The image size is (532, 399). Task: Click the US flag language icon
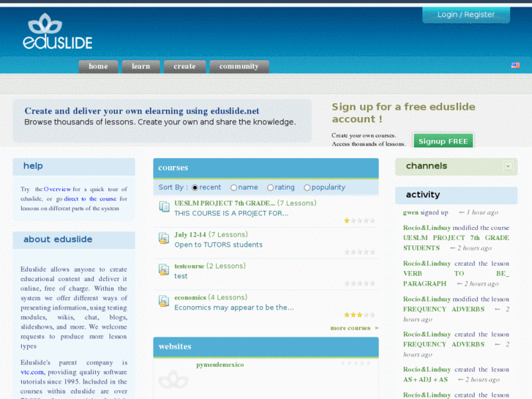coord(515,65)
